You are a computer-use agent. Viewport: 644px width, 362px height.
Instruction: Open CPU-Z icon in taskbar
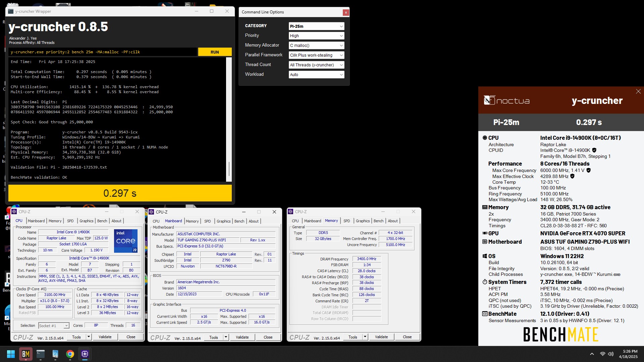[85, 354]
